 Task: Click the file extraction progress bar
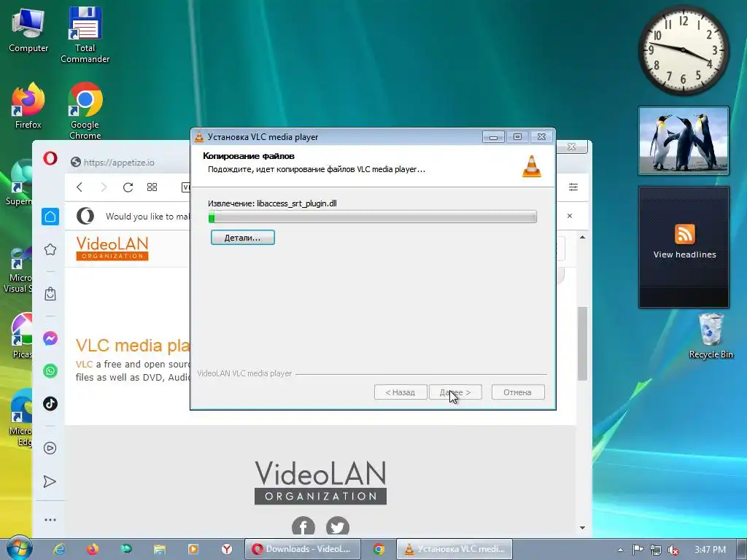(x=373, y=217)
